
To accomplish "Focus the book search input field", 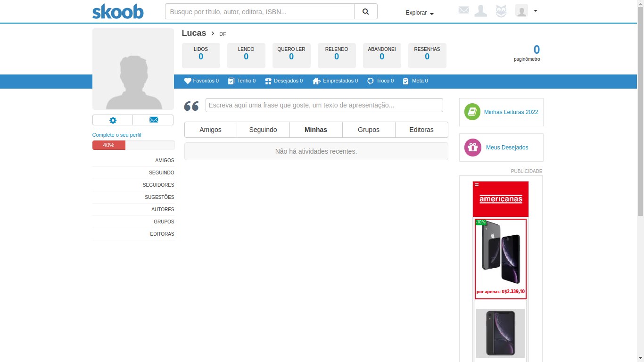I will point(260,11).
